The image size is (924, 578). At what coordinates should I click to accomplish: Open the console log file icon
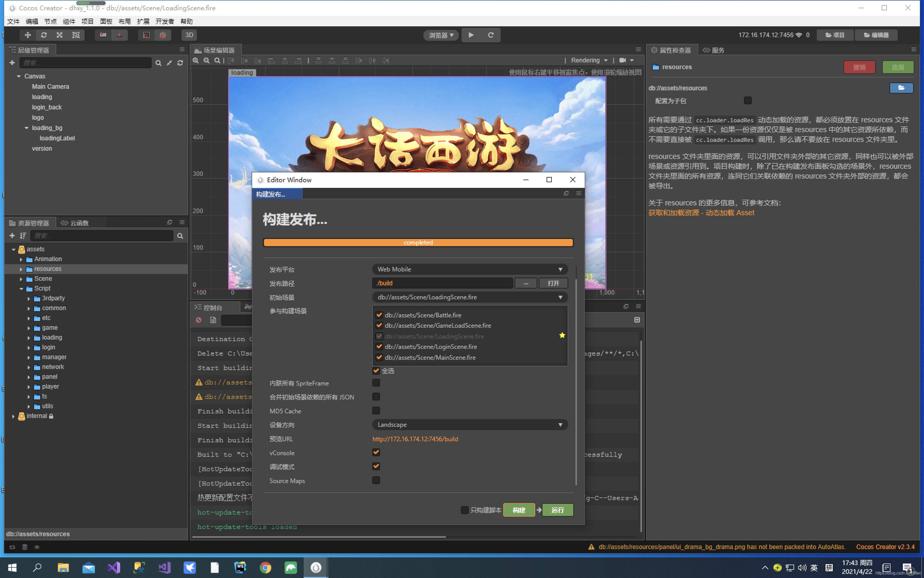coord(213,320)
